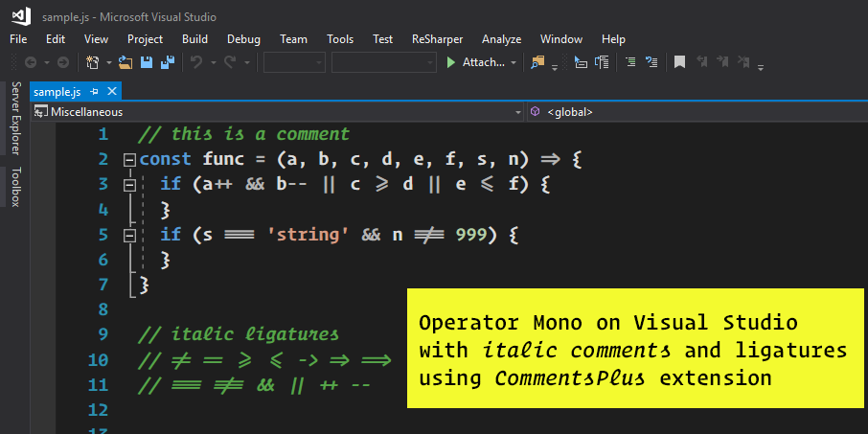Go to the previous bookmark icon

click(702, 61)
